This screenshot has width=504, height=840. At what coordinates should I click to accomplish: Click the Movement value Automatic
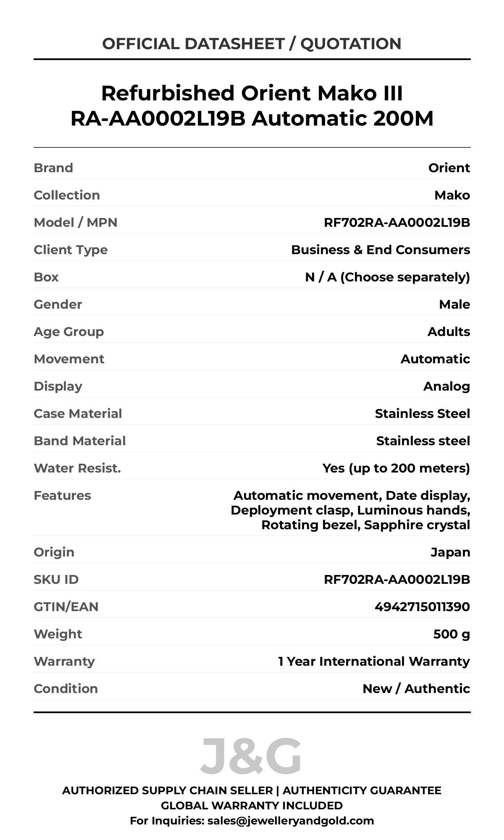435,359
